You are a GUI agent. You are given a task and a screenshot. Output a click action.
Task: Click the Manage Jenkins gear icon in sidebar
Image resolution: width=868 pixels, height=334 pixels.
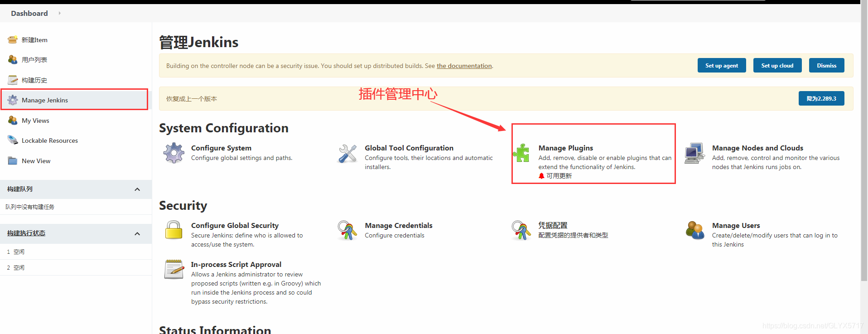click(13, 100)
